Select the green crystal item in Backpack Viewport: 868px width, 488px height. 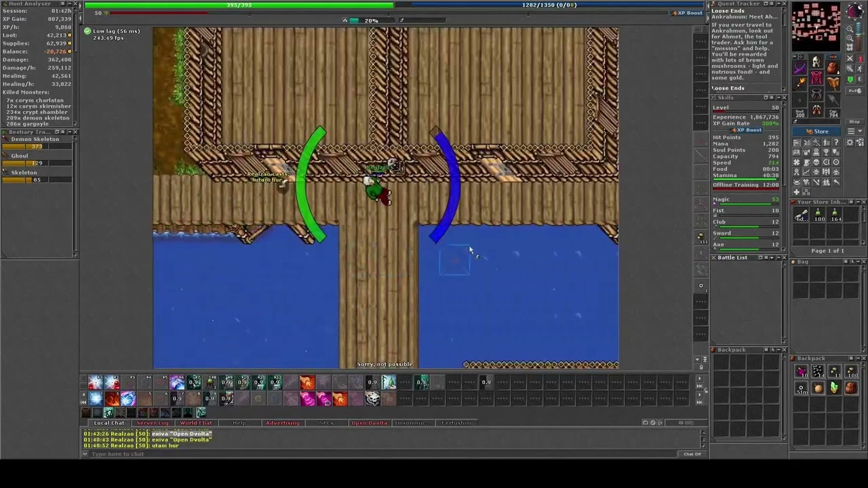tap(835, 388)
